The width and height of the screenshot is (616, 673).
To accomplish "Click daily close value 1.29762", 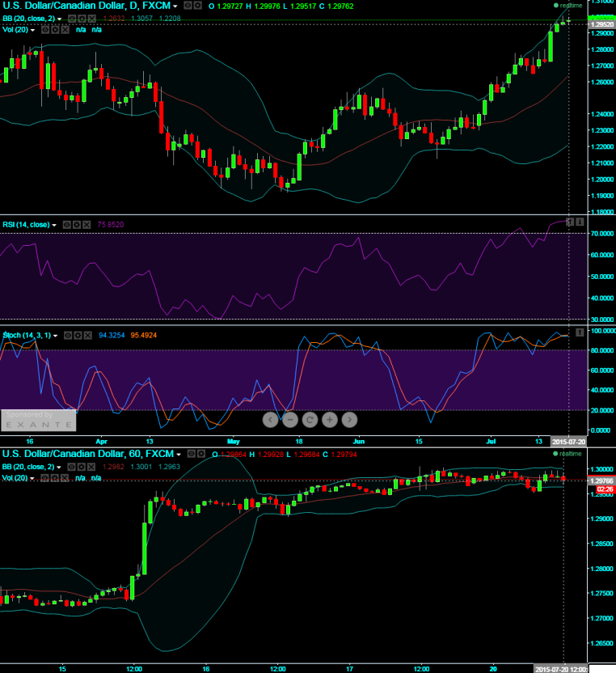I will coord(340,6).
